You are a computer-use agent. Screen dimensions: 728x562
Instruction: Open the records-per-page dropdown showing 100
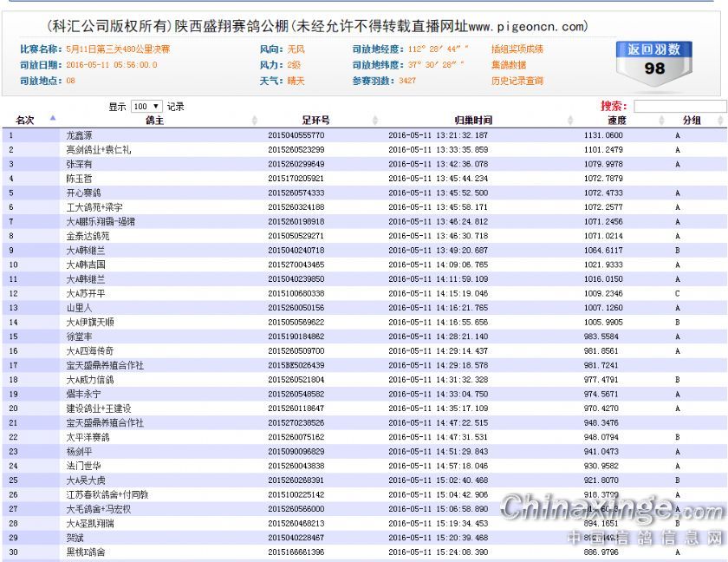(x=146, y=107)
